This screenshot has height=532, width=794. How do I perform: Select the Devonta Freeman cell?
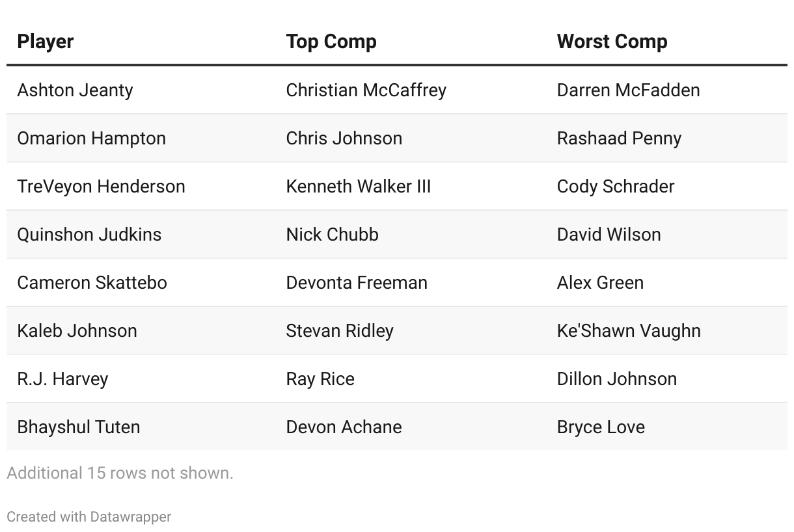(x=357, y=283)
